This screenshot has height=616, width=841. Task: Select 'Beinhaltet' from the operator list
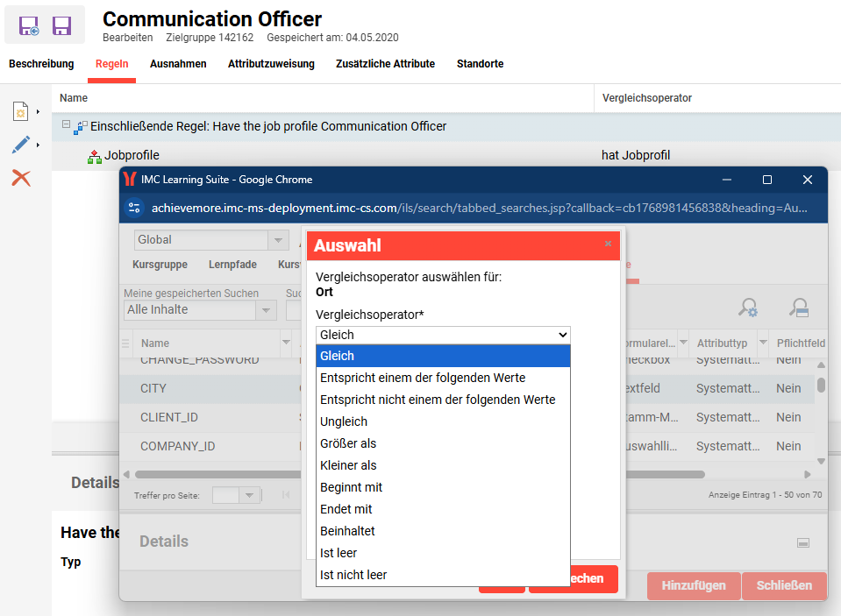click(348, 531)
